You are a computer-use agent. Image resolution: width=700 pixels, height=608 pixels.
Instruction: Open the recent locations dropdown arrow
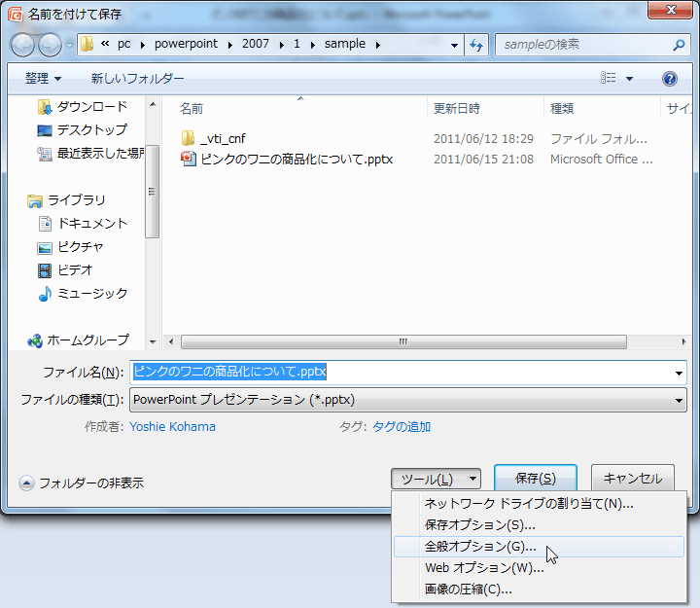tap(70, 45)
